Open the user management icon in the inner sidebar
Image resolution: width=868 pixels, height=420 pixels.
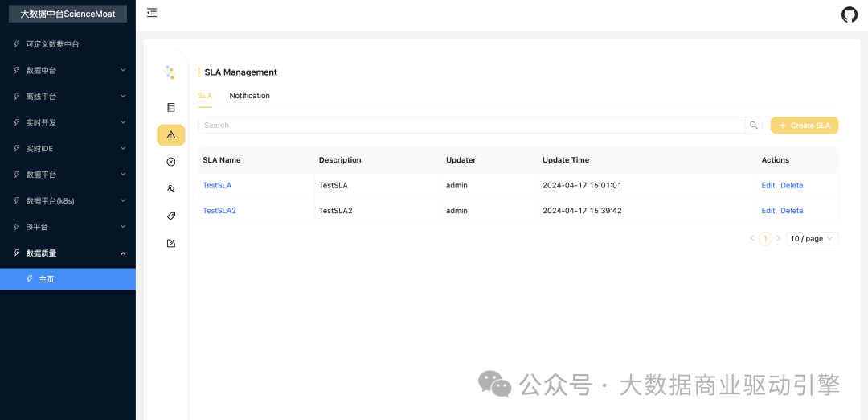point(170,189)
